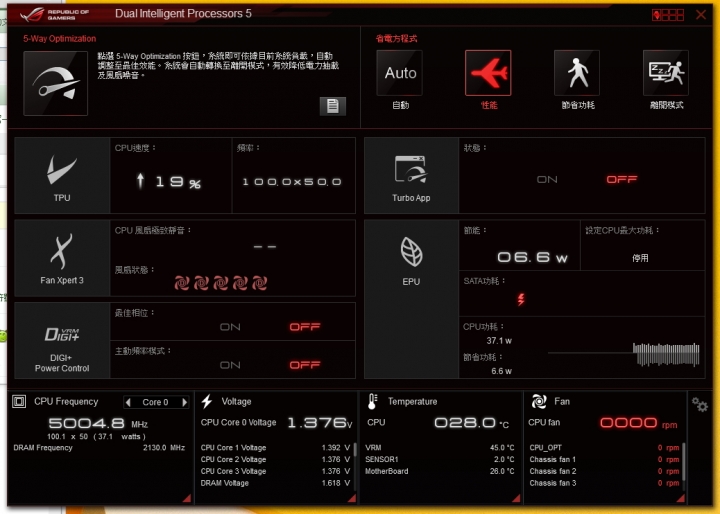Click the Republic of Gamers logo

pyautogui.click(x=55, y=14)
